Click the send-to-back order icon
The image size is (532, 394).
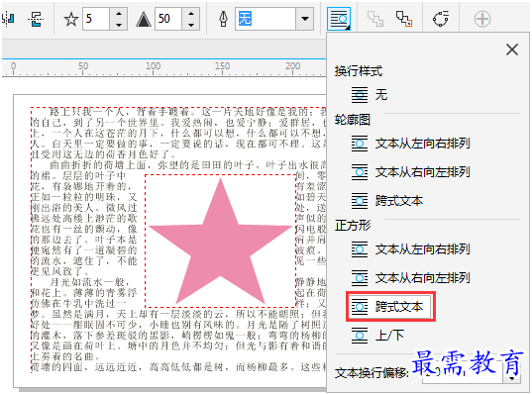[404, 19]
